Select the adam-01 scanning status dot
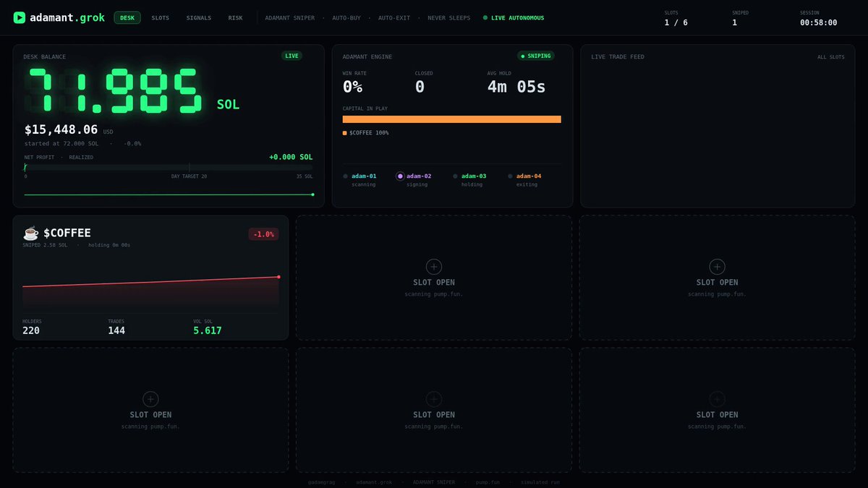Viewport: 868px width, 488px height. (x=346, y=176)
